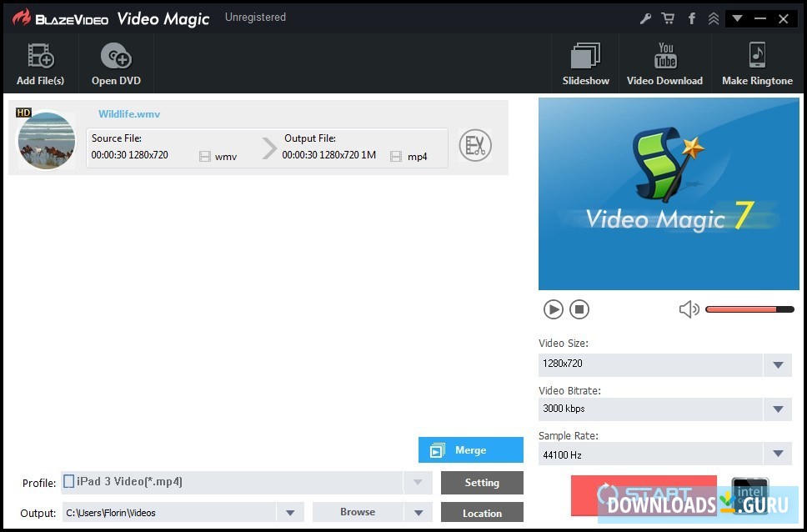Expand the Sample Rate dropdown
The height and width of the screenshot is (532, 807).
coord(778,454)
